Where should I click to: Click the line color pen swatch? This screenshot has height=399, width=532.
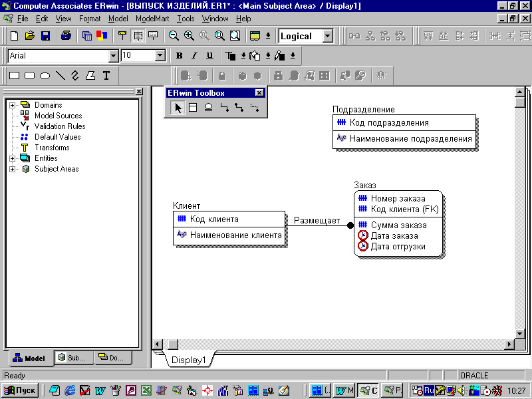tap(280, 56)
